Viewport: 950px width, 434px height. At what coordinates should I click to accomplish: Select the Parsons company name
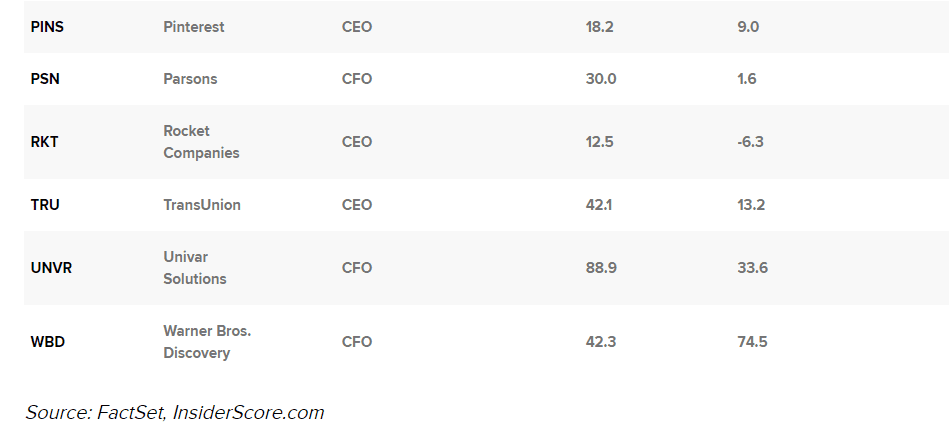pyautogui.click(x=190, y=79)
